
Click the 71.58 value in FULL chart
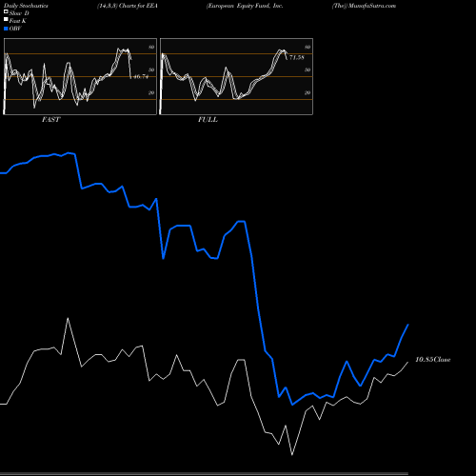point(297,57)
